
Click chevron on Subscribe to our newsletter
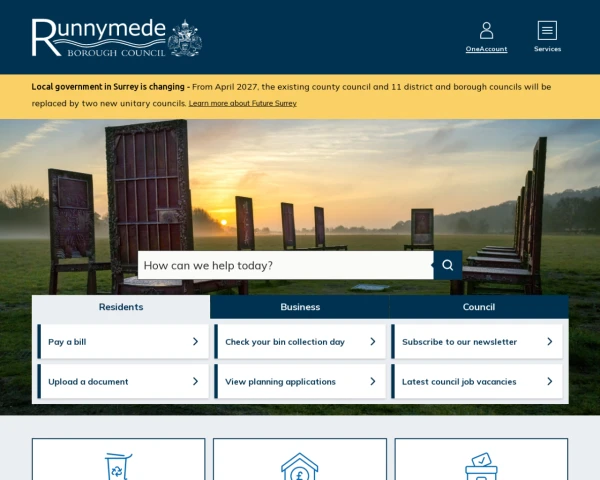(x=549, y=342)
